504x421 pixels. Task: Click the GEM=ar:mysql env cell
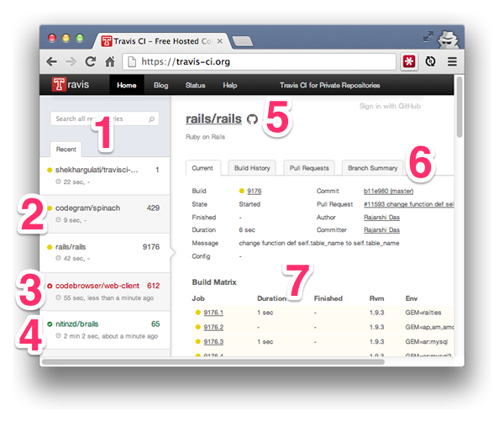[427, 341]
